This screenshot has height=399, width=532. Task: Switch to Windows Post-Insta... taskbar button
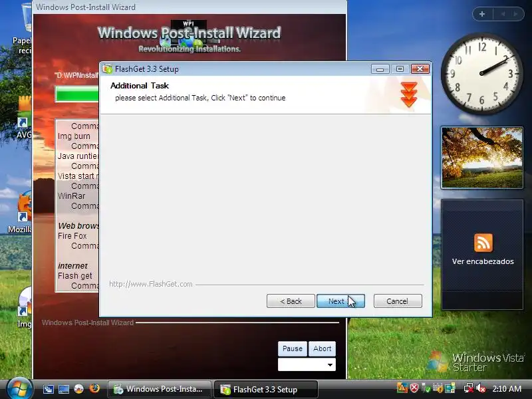tap(159, 389)
